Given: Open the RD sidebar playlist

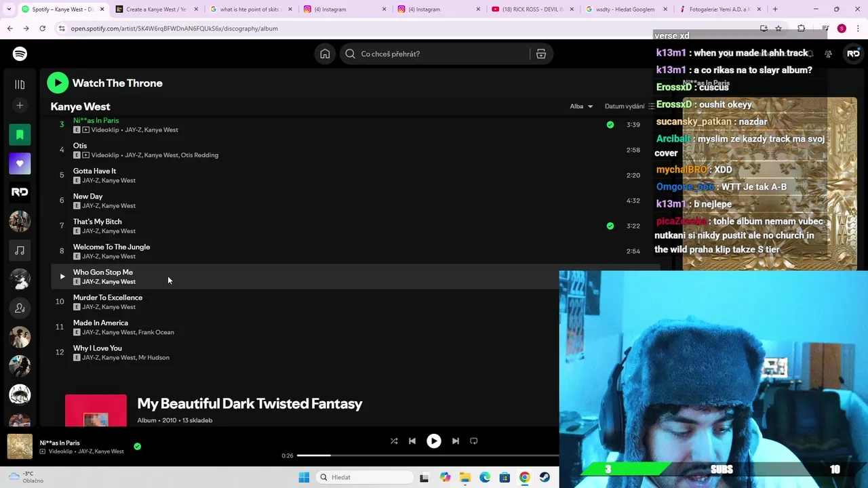Looking at the screenshot, I should [x=20, y=192].
